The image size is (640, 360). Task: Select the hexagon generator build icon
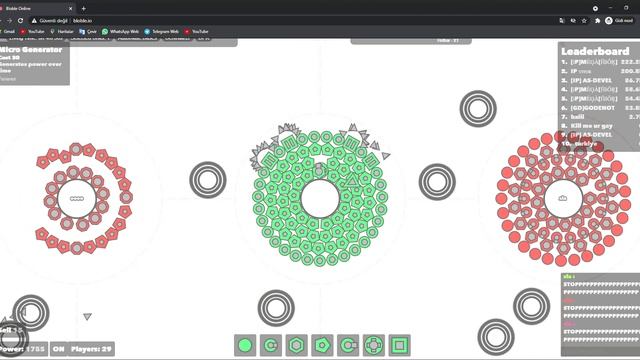pyautogui.click(x=297, y=345)
